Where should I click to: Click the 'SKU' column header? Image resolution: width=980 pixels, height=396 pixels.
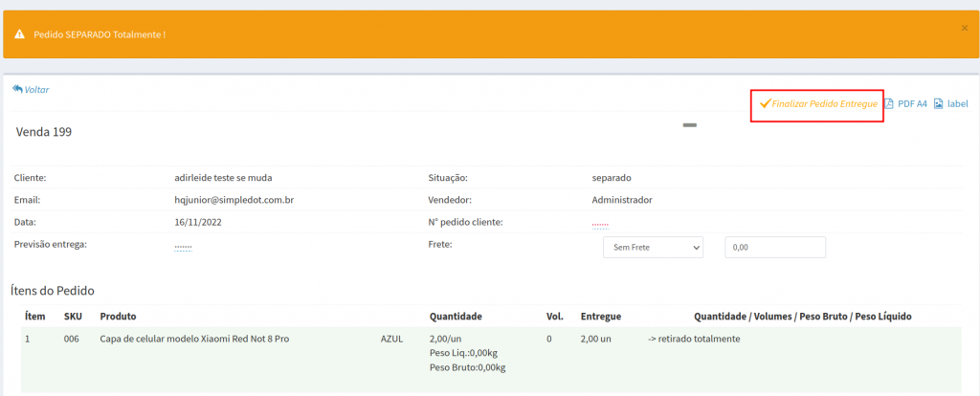point(73,316)
